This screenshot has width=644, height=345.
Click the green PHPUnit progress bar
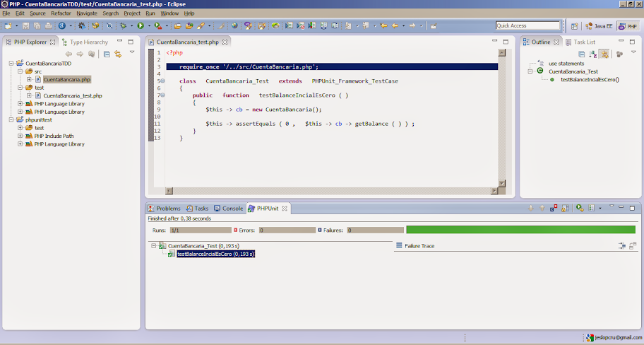tap(520, 230)
